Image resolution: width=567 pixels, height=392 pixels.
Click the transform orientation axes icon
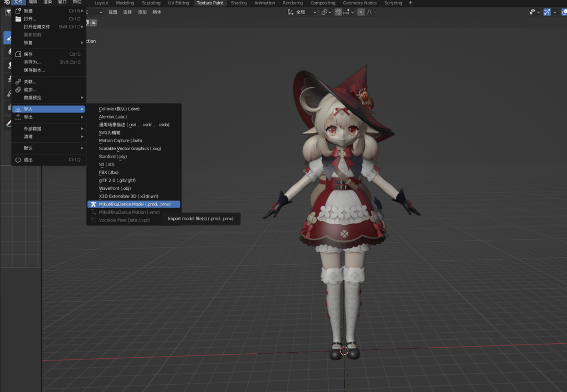(x=290, y=12)
